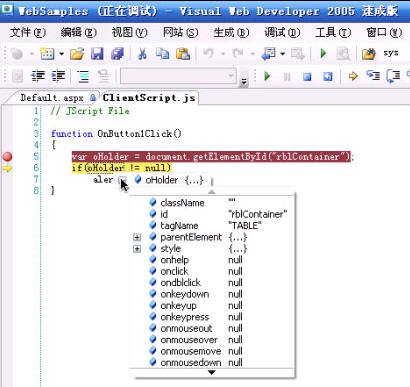Click the green Start Debugging icon in the standard toolbar
Image resolution: width=410 pixels, height=387 pixels.
pyautogui.click(x=323, y=54)
